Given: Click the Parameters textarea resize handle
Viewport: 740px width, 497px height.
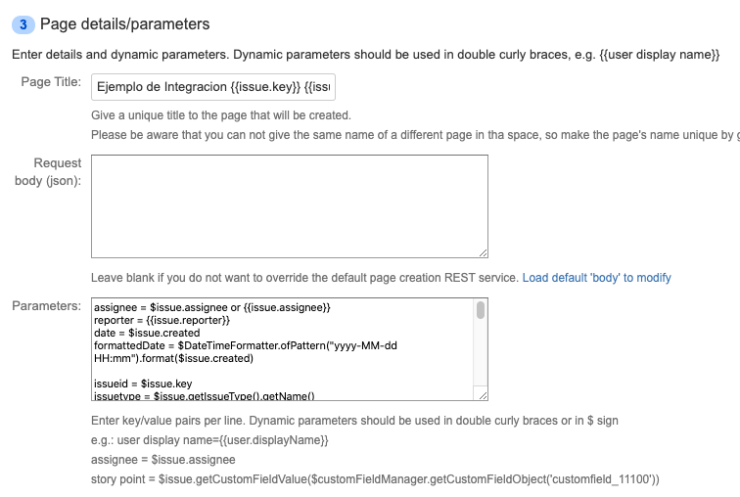Looking at the screenshot, I should point(483,395).
